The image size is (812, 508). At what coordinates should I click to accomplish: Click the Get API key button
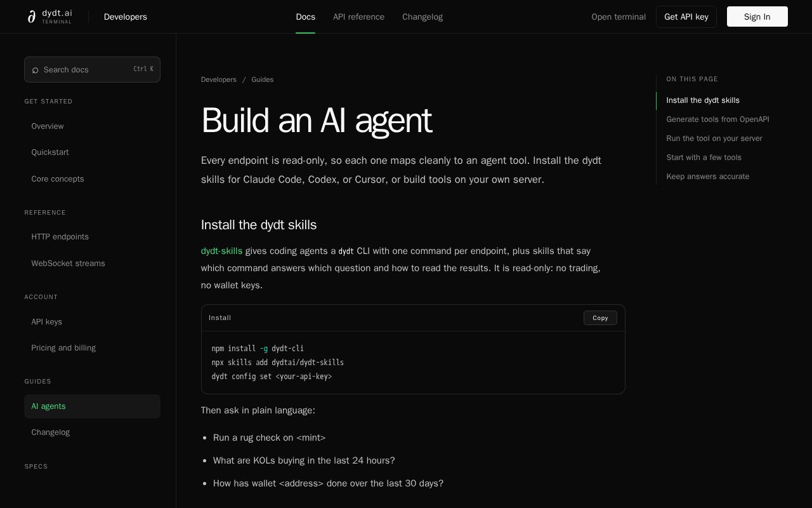point(686,17)
